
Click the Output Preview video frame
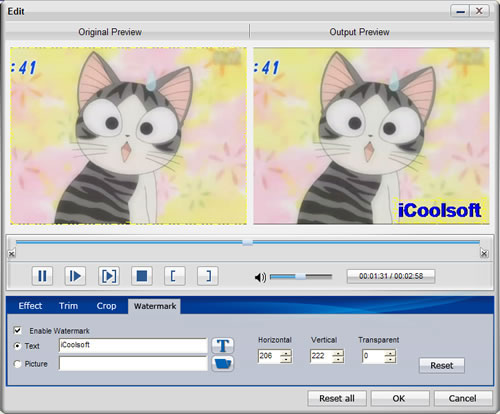[x=371, y=136]
